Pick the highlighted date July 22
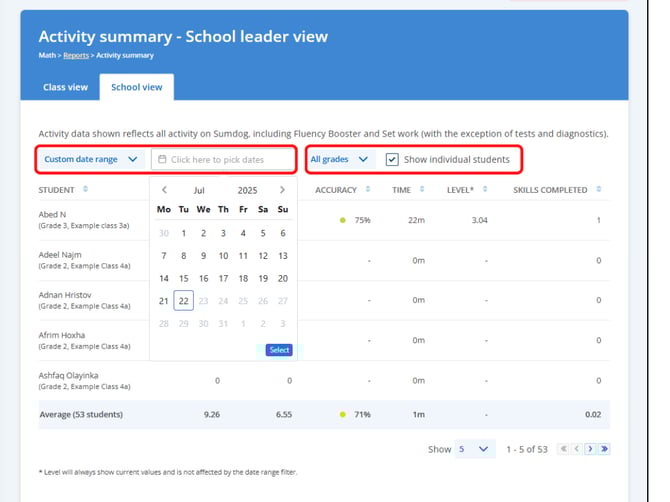The height and width of the screenshot is (502, 670). click(184, 301)
